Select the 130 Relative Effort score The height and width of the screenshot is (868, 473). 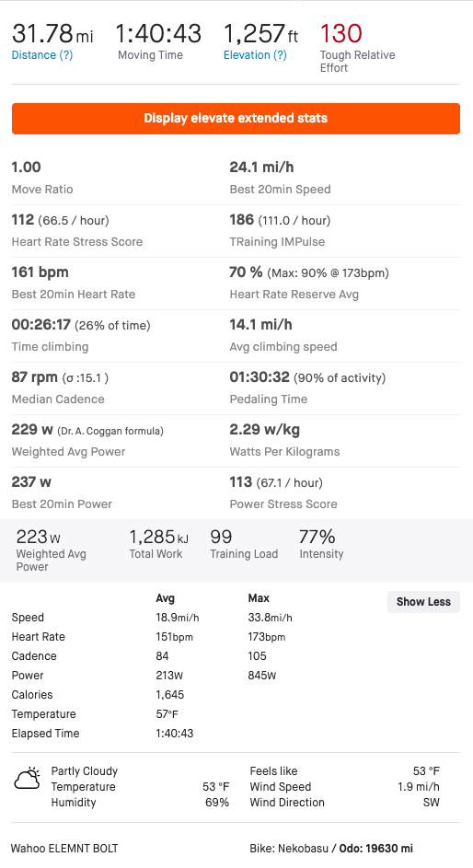click(x=340, y=34)
